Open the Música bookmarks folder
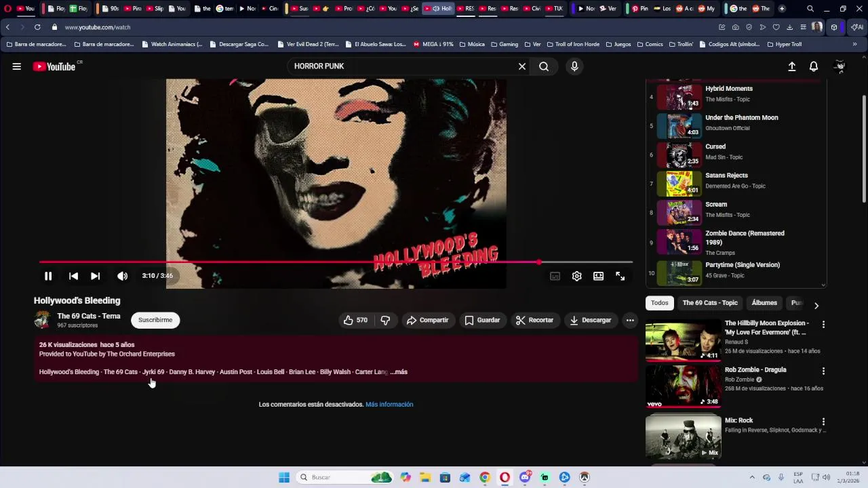 click(x=472, y=44)
